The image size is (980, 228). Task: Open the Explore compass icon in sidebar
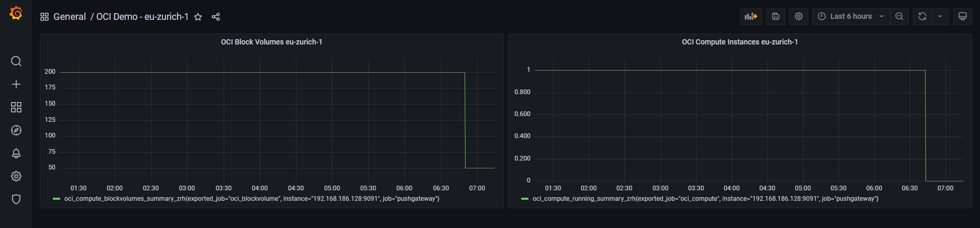tap(16, 130)
